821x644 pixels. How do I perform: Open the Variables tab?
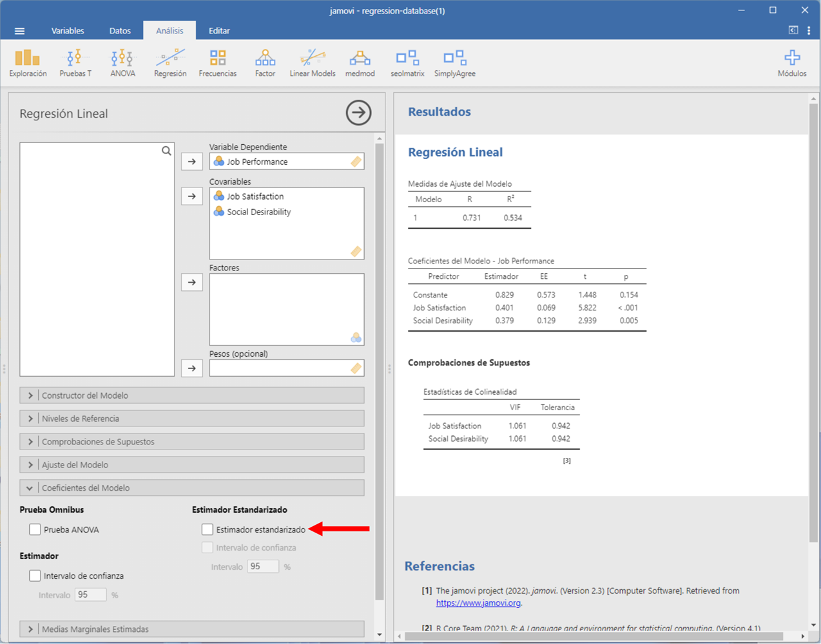click(x=68, y=31)
